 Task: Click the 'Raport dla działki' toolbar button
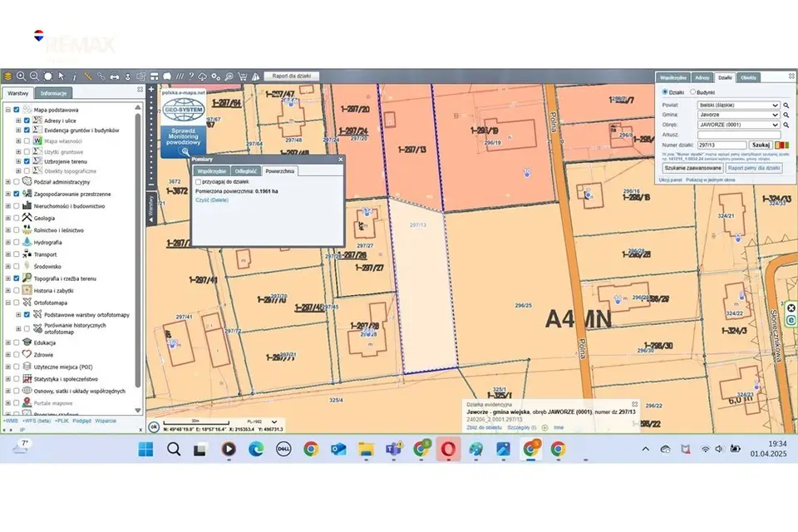(292, 76)
